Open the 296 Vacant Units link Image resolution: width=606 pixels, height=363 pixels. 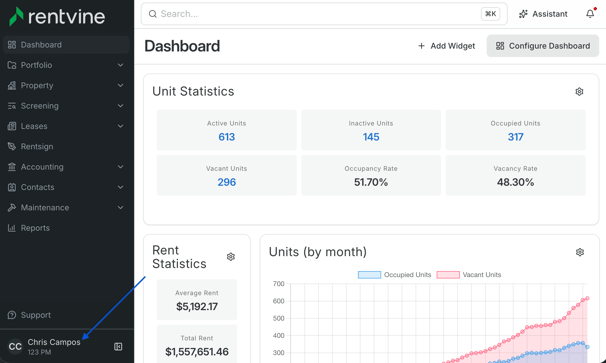coord(226,182)
